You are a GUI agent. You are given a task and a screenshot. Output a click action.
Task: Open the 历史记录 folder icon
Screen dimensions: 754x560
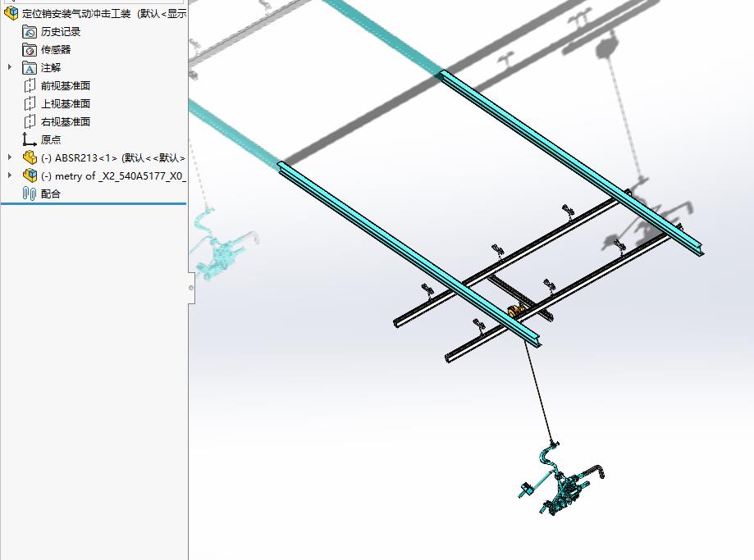tap(30, 32)
